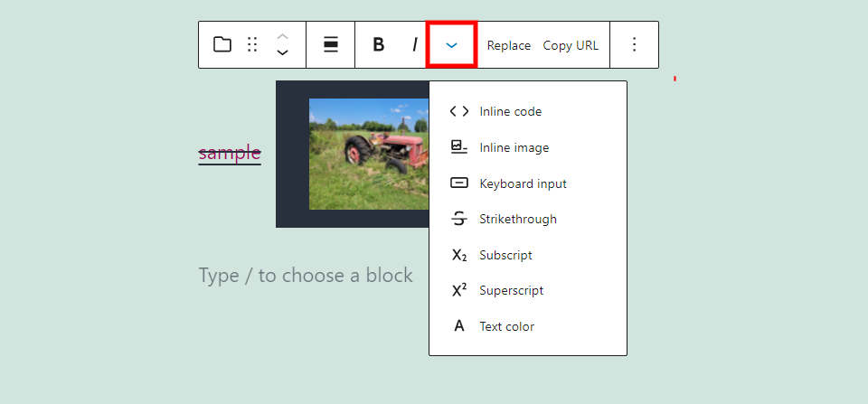Toggle bold formatting
The width and height of the screenshot is (868, 404).
click(x=379, y=44)
